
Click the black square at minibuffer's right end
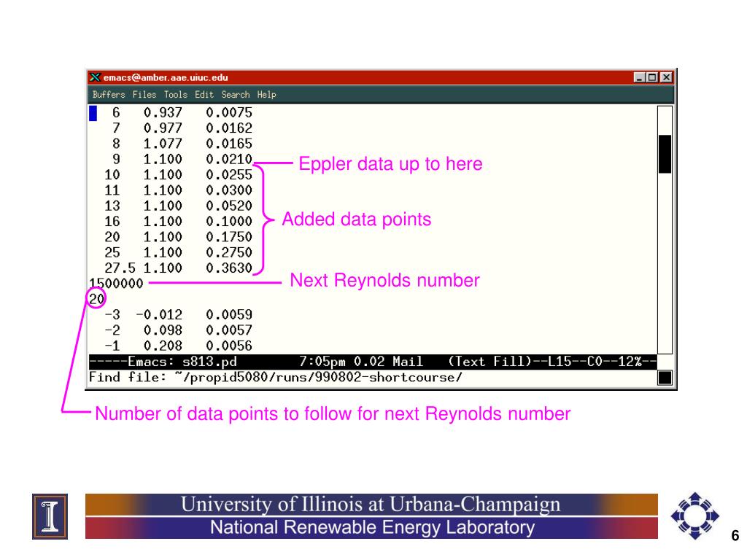[665, 378]
